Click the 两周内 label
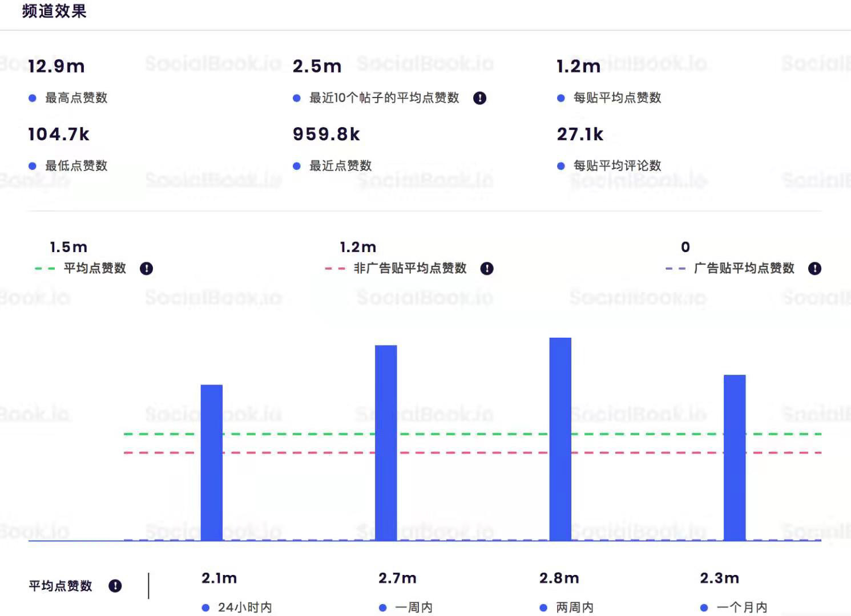Screen dimensions: 851x616 click(x=575, y=607)
